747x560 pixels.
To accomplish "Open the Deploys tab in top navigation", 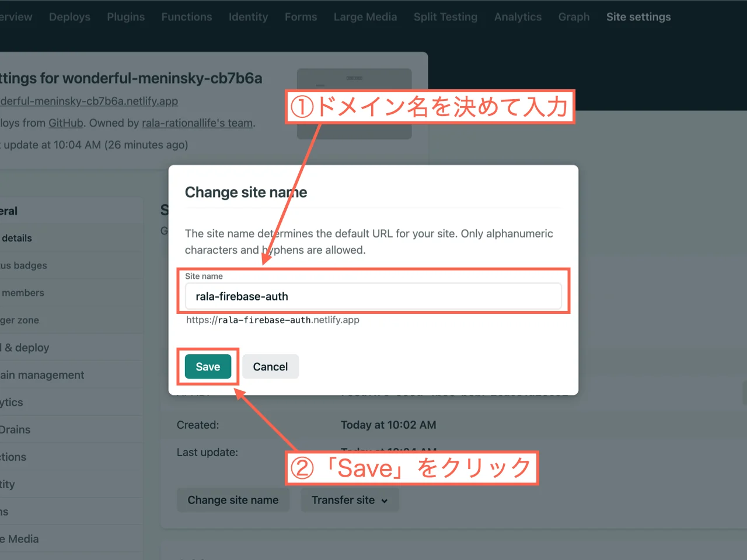I will pos(69,17).
